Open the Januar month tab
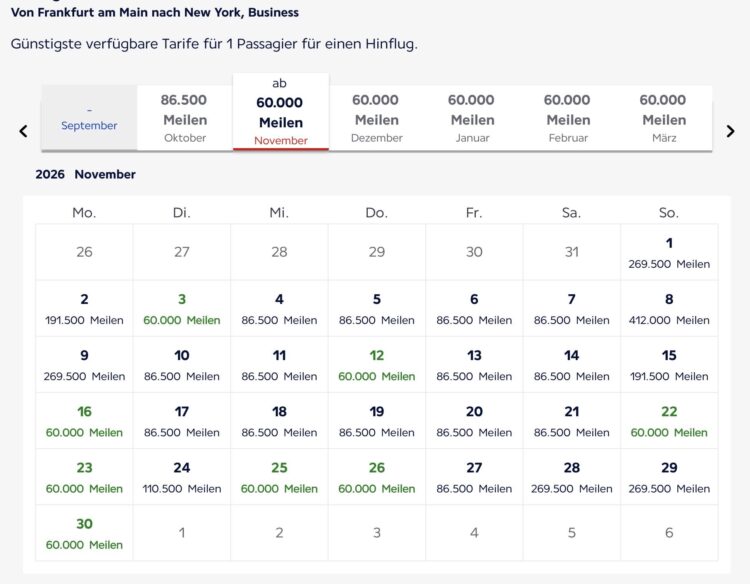This screenshot has width=750, height=584. pos(473,118)
